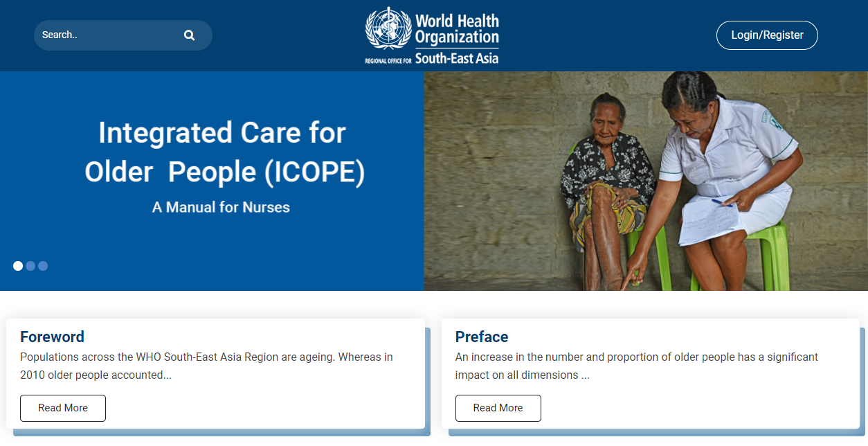The width and height of the screenshot is (868, 446).
Task: Open the Foreword section heading
Action: tap(52, 337)
